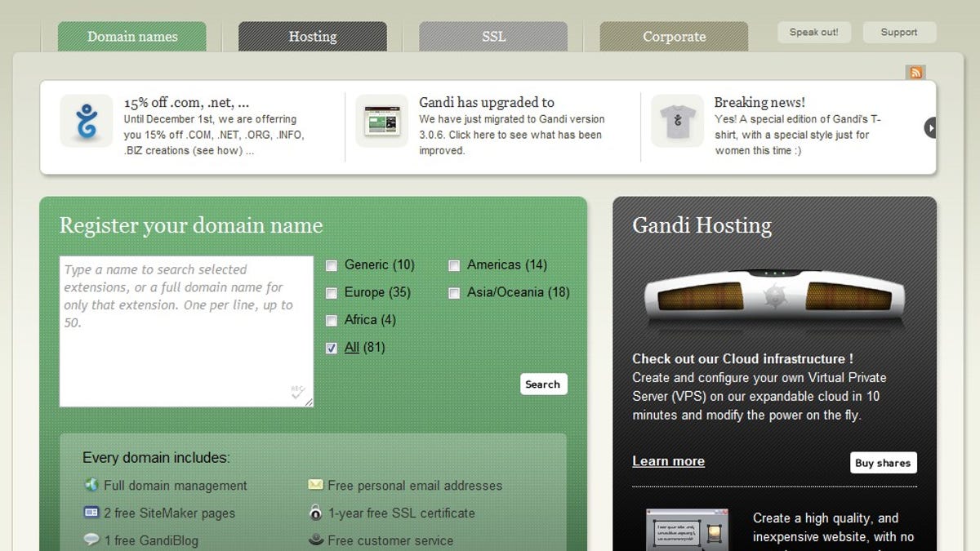
Task: Click the '1-year free SSL certificate' text
Action: click(x=401, y=513)
